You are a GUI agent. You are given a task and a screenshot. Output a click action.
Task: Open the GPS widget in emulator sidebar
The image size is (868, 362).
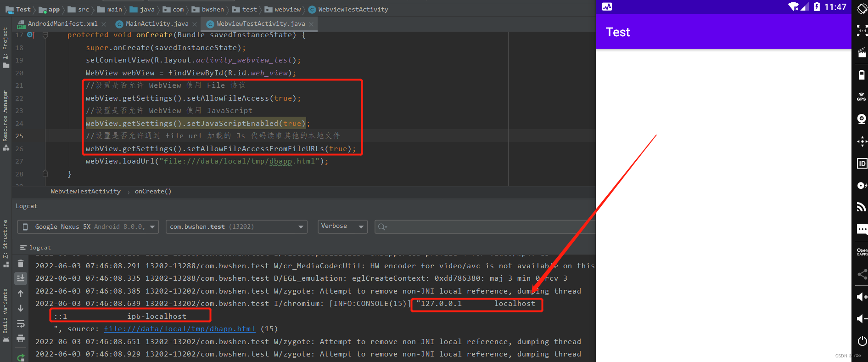click(862, 96)
